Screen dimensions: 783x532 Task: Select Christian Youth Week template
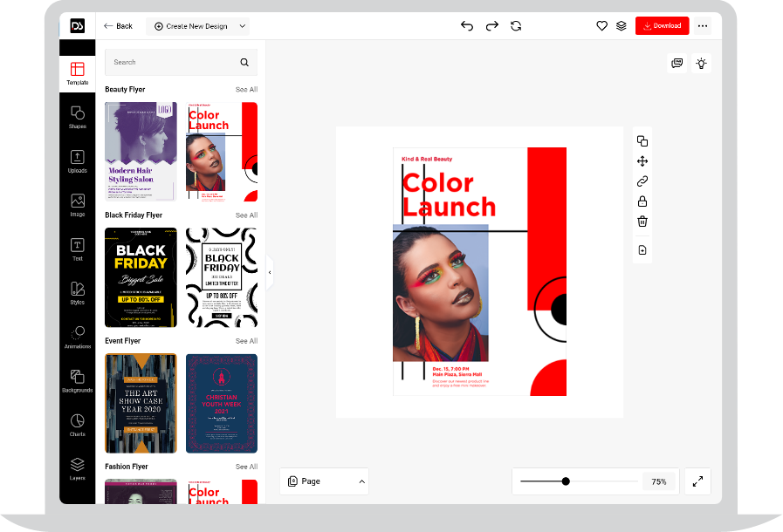[222, 403]
